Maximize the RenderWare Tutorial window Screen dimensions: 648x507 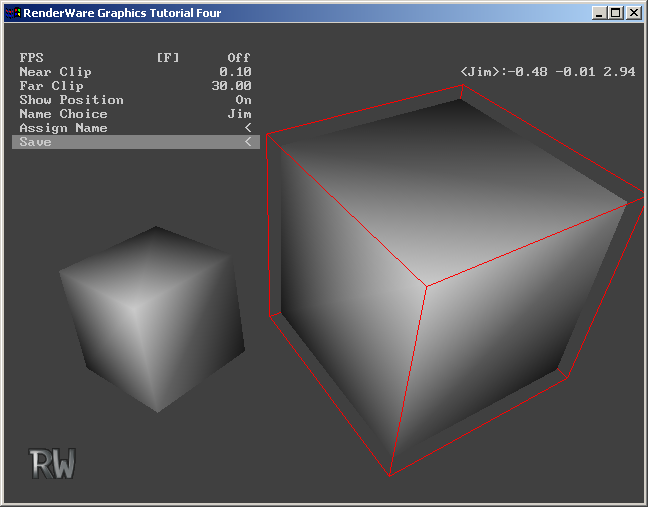click(x=615, y=13)
